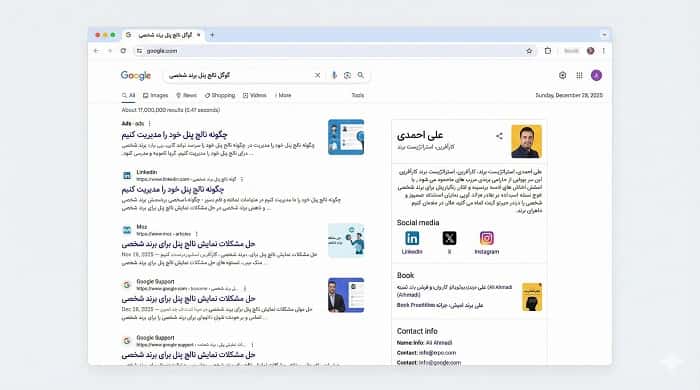The width and height of the screenshot is (700, 390).
Task: Open the three-dot menu next to Ads
Action: coord(150,124)
